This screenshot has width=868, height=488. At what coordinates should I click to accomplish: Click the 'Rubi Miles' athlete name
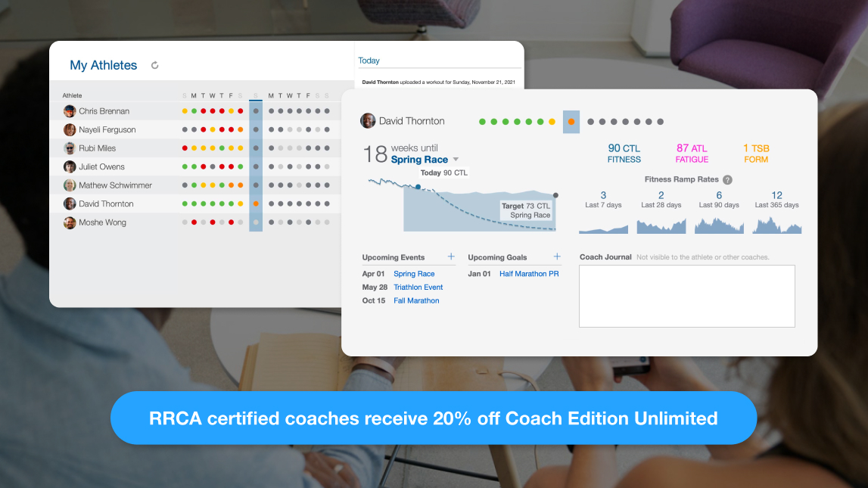point(98,148)
